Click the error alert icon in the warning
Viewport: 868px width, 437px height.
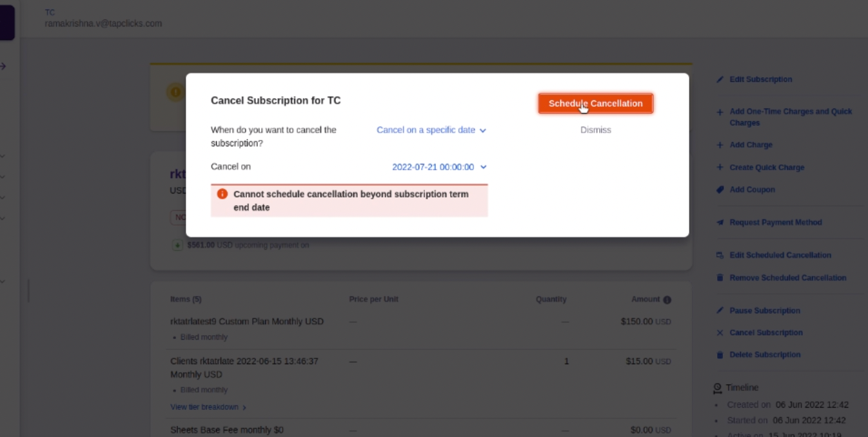(x=222, y=194)
